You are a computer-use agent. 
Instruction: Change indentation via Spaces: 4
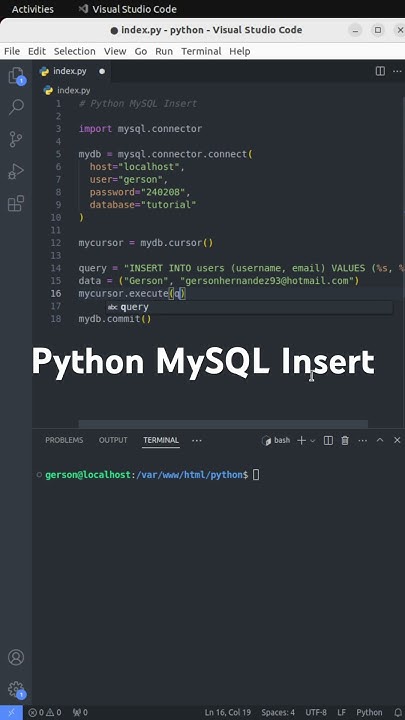coord(278,712)
